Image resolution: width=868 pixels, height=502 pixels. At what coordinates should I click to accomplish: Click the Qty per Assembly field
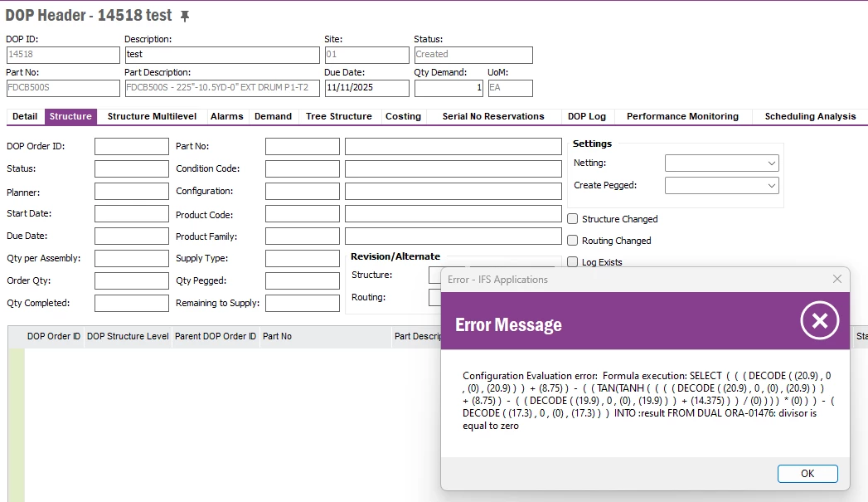tap(132, 258)
